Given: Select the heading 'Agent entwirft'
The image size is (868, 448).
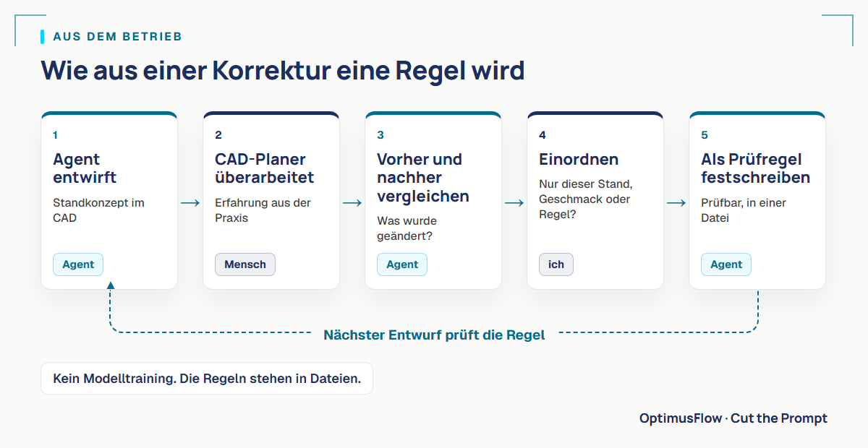Looking at the screenshot, I should [x=85, y=168].
